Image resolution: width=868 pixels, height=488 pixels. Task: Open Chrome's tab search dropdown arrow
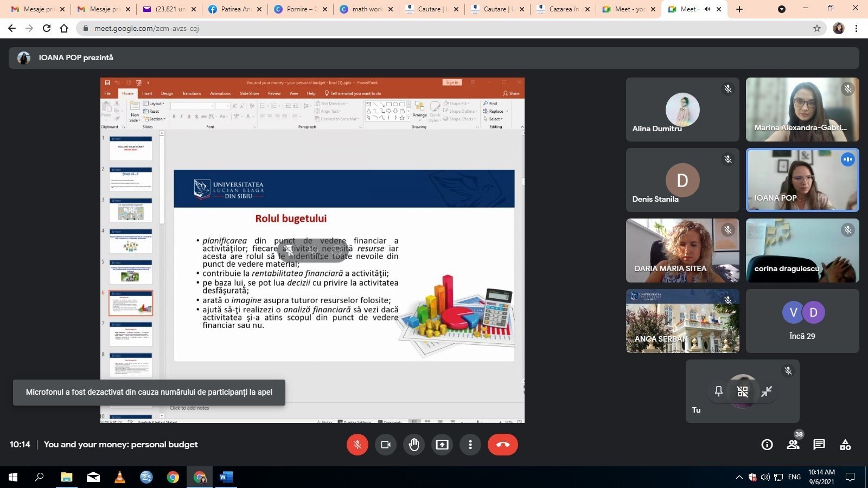781,9
